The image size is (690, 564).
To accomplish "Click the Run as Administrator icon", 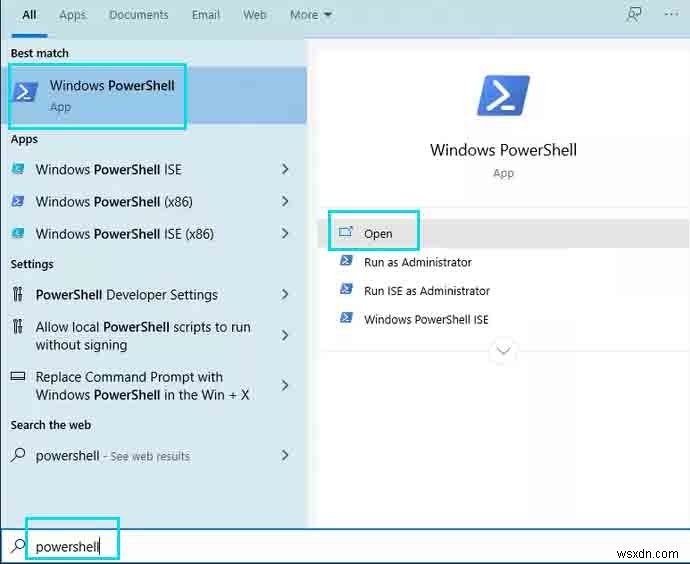I will pyautogui.click(x=346, y=260).
